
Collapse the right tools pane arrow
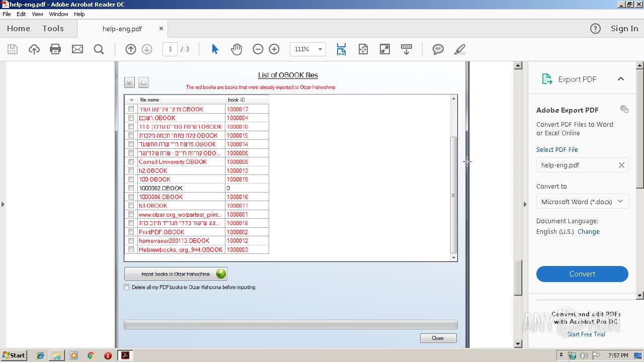tap(525, 204)
